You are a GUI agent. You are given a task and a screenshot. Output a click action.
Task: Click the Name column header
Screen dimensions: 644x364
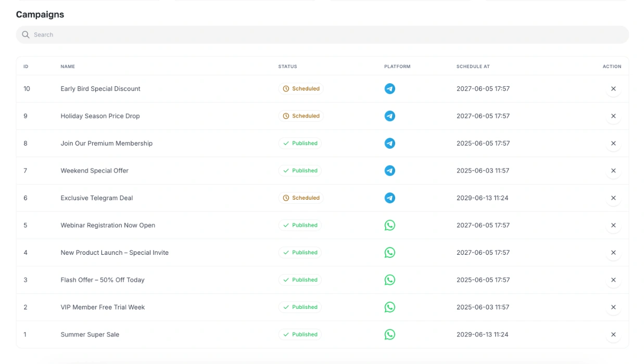(68, 67)
